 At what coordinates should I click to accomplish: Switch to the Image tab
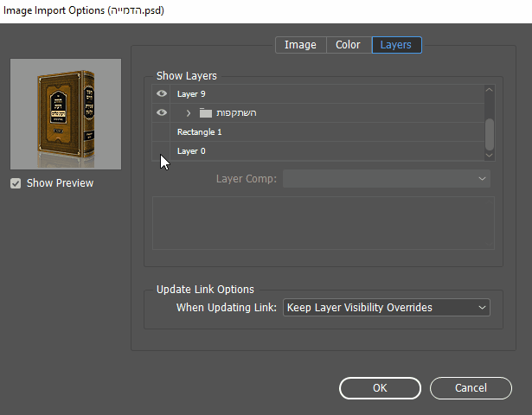301,45
